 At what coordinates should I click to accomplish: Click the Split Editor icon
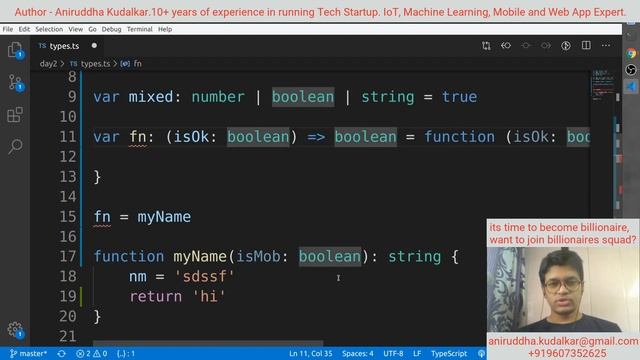(x=586, y=45)
